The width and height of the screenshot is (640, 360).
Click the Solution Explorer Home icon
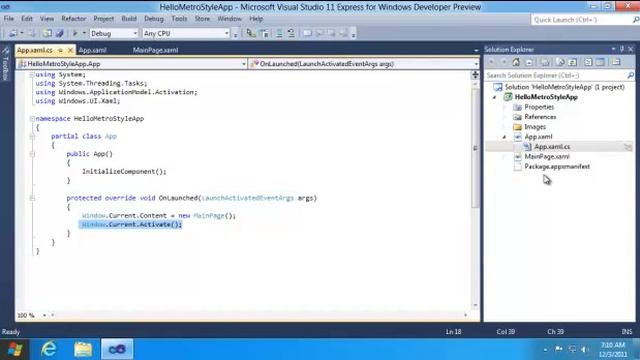click(516, 62)
